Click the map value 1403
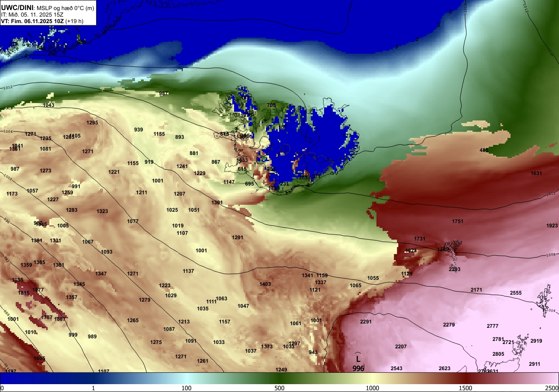The height and width of the screenshot is (392, 559). [x=265, y=284]
